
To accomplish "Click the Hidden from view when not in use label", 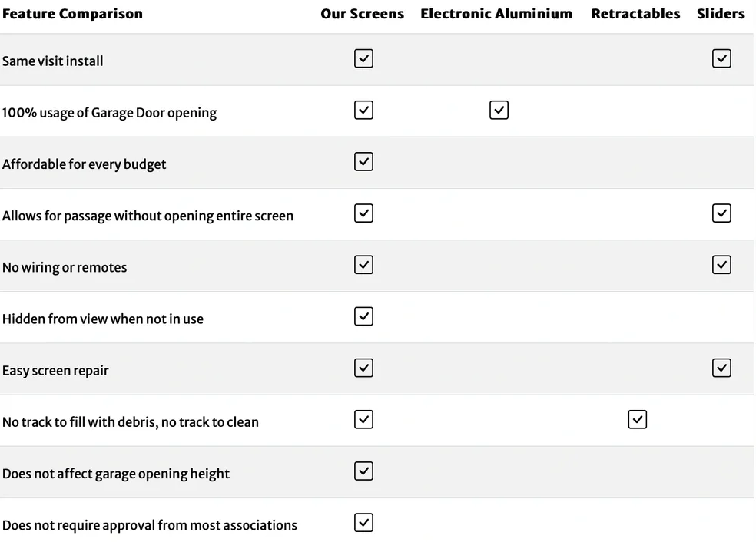I will 103,319.
